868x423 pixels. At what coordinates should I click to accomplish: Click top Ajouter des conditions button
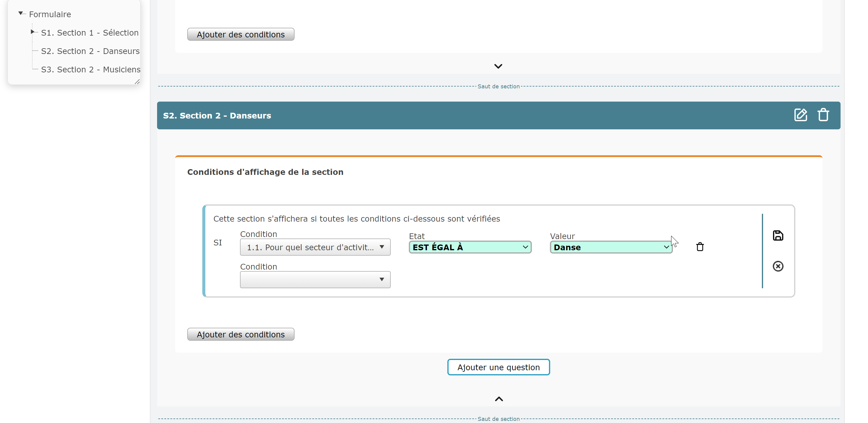click(x=241, y=34)
